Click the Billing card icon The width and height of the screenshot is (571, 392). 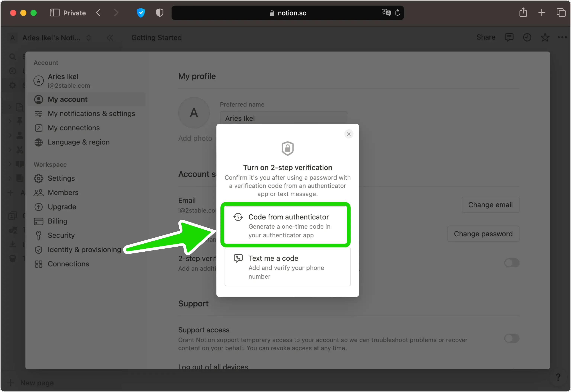click(x=39, y=221)
